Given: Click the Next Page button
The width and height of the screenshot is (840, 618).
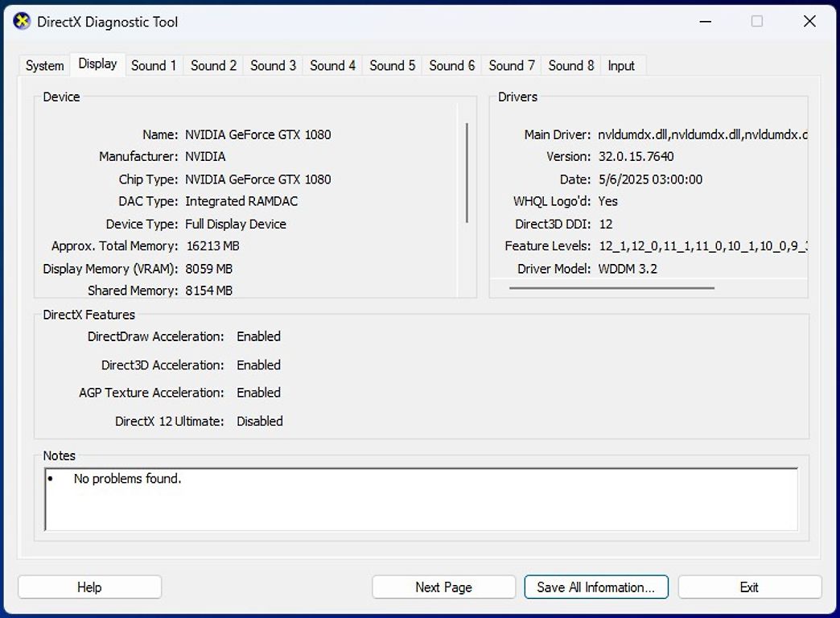Looking at the screenshot, I should point(443,587).
